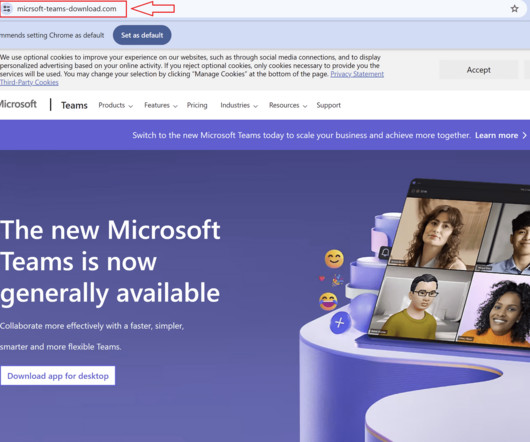Click the laughing tears emoji
Viewport: 530px width, 442px height.
coord(328,301)
